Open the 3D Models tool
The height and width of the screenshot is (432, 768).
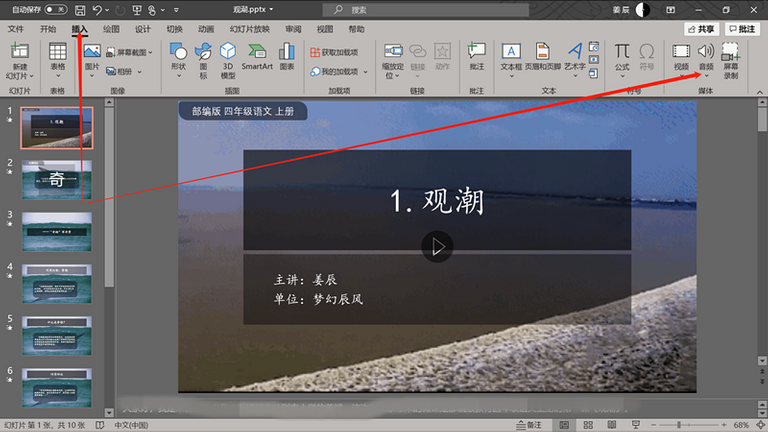click(228, 60)
